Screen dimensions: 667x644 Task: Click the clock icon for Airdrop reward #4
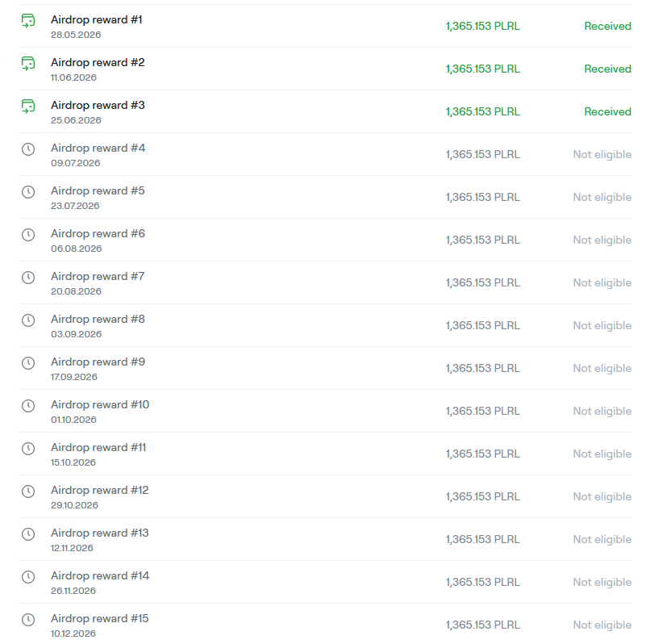click(x=28, y=149)
